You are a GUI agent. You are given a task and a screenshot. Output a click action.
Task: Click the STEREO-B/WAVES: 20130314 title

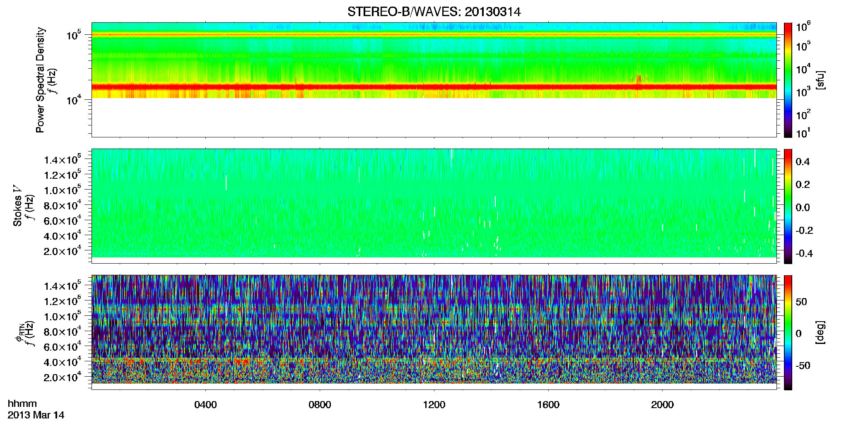pyautogui.click(x=434, y=12)
